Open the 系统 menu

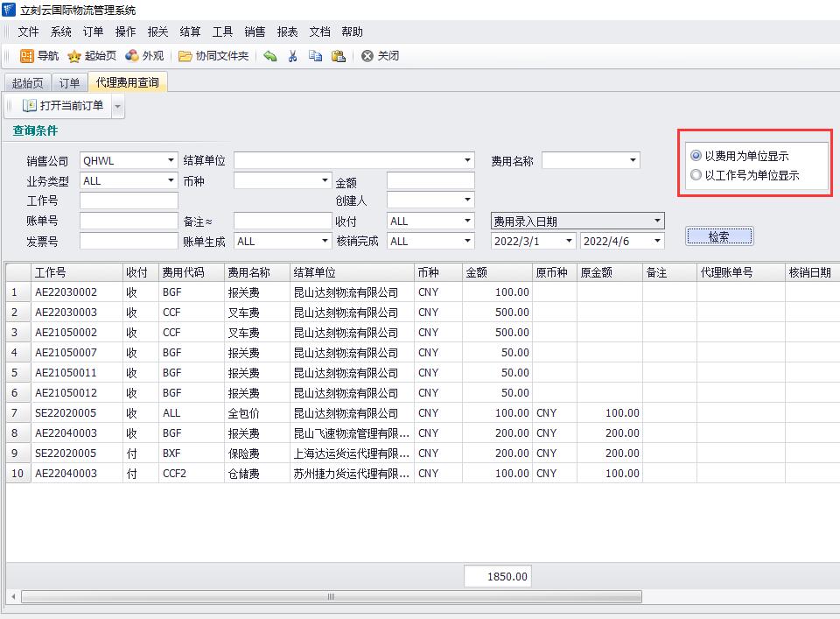click(x=61, y=32)
